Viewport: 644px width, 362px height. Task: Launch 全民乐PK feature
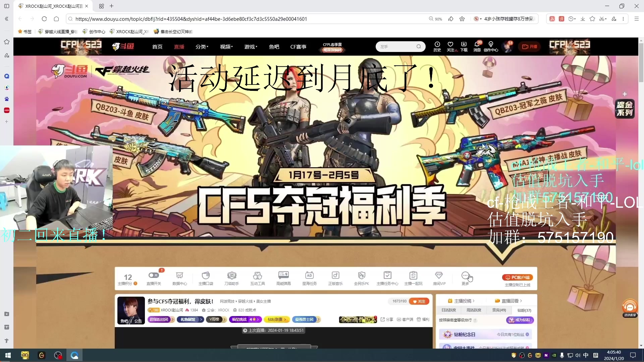pyautogui.click(x=361, y=276)
